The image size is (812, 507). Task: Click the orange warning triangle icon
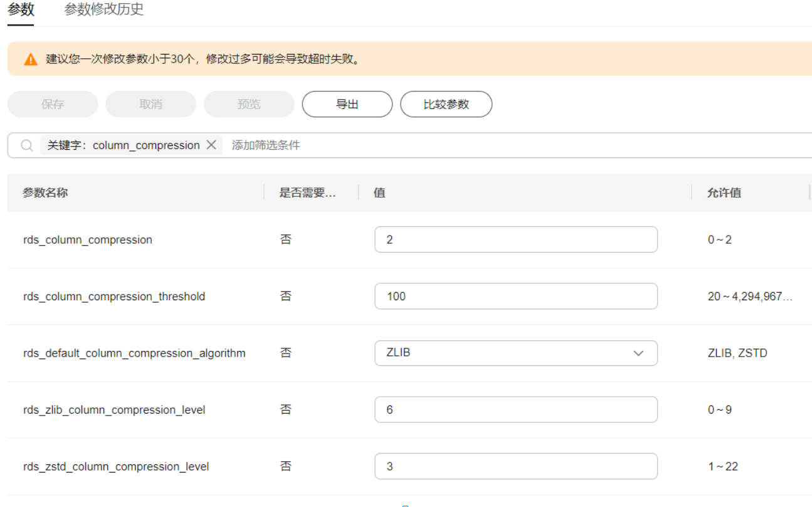(31, 60)
